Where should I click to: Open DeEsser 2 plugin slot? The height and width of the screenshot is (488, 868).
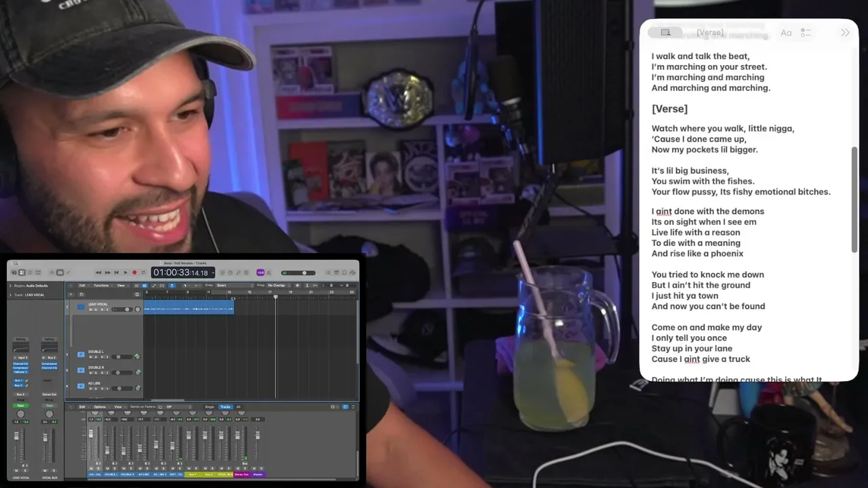click(x=20, y=371)
